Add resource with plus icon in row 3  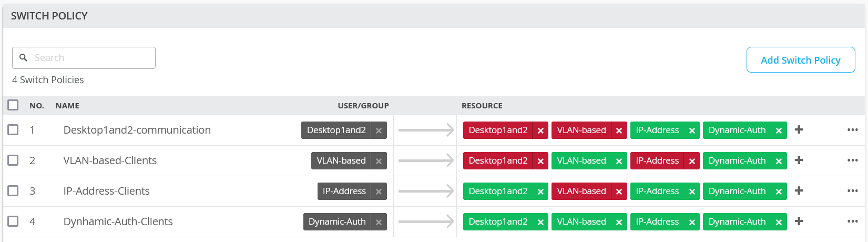point(799,190)
